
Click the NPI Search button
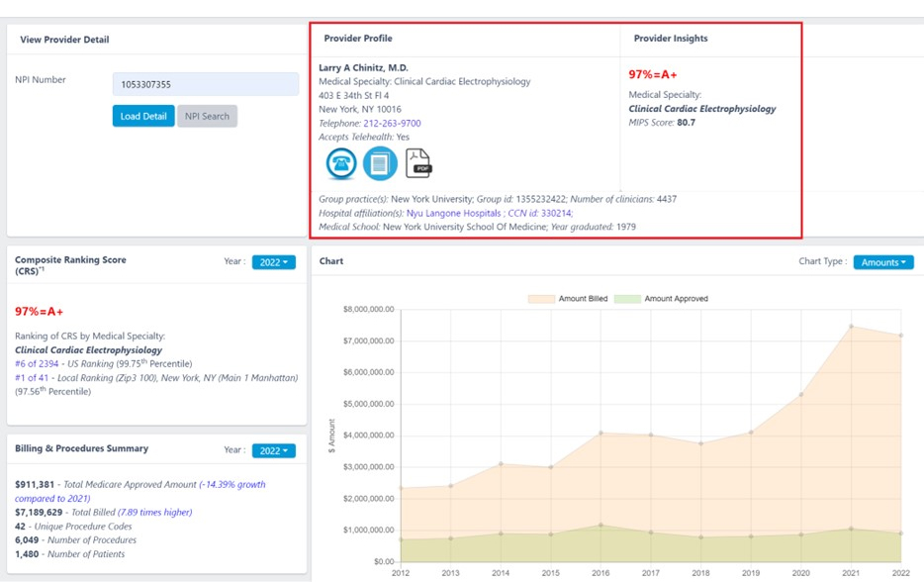pos(209,116)
